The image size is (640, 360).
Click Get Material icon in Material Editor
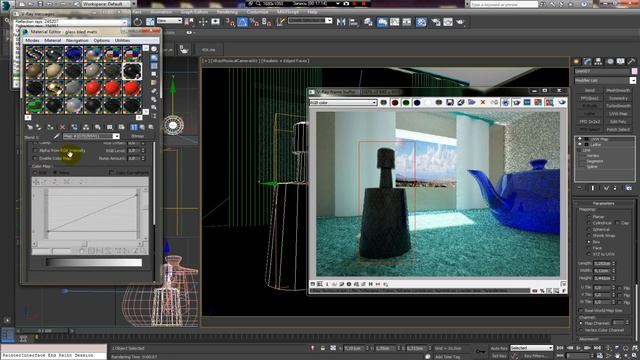(29, 127)
